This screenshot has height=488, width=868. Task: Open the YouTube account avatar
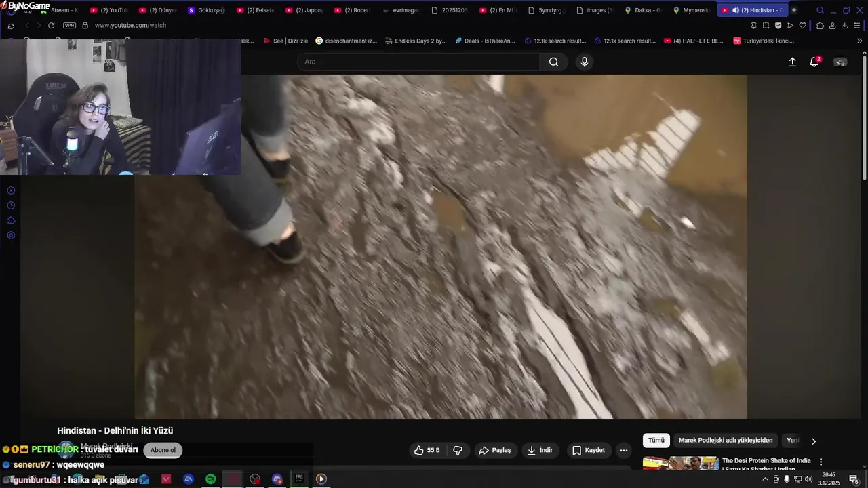click(x=840, y=62)
